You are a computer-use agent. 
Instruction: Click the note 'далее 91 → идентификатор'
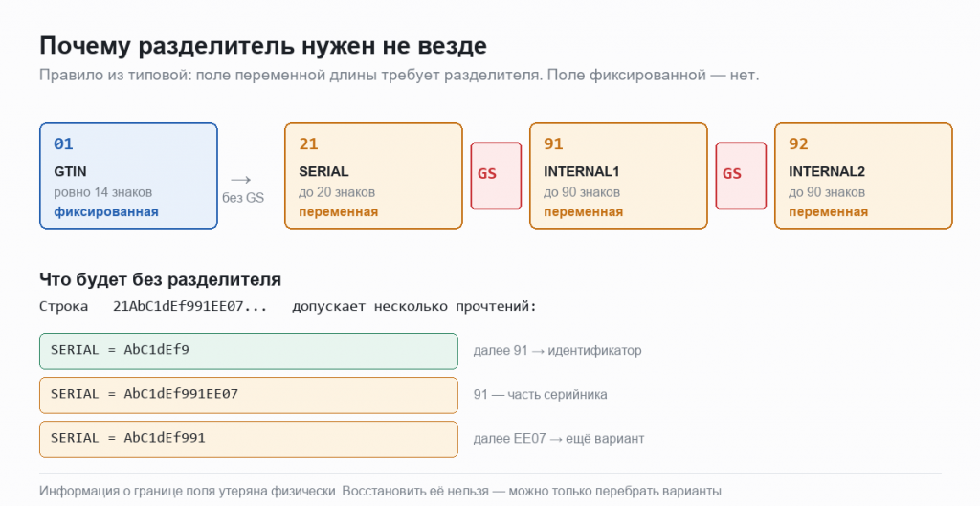pyautogui.click(x=558, y=351)
